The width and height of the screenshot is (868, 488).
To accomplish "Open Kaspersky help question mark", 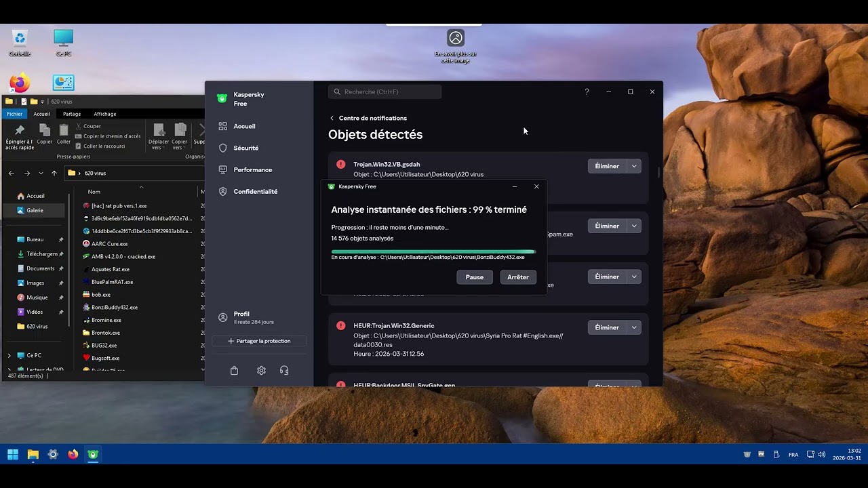I will (587, 91).
